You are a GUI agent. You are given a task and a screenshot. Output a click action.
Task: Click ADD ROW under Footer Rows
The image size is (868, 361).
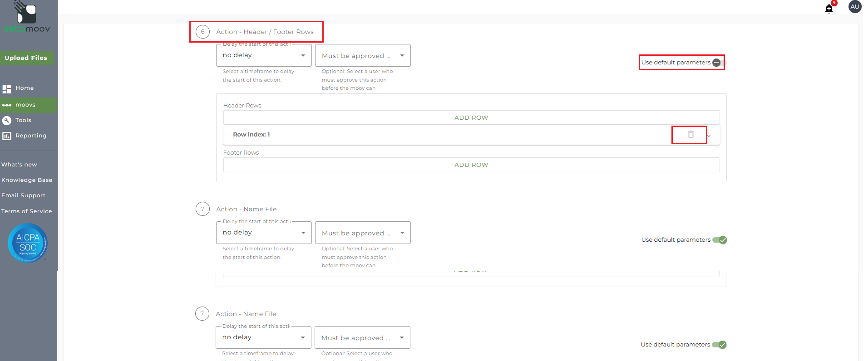(471, 165)
